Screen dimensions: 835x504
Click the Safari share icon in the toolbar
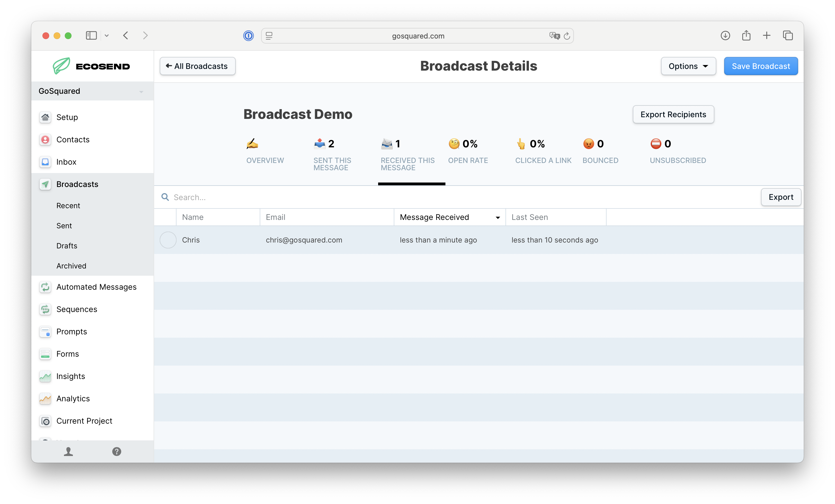[746, 35]
